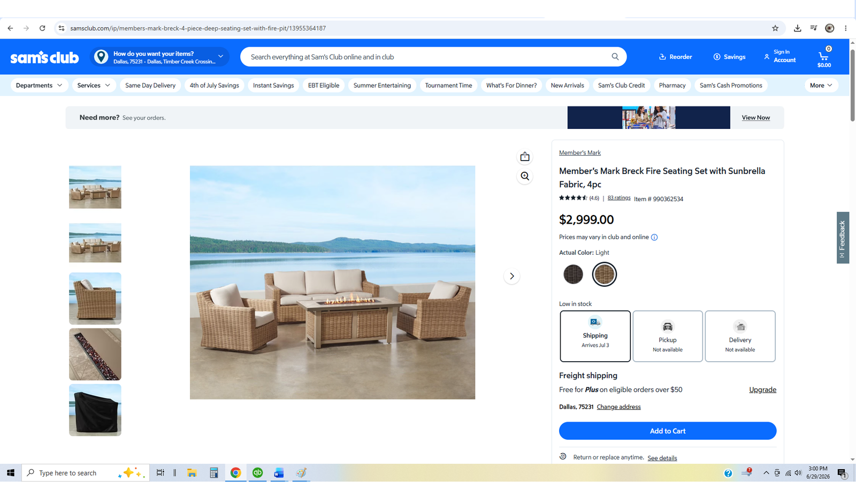Viewport: 856px width, 504px height.
Task: Expand the Departments dropdown
Action: [39, 86]
